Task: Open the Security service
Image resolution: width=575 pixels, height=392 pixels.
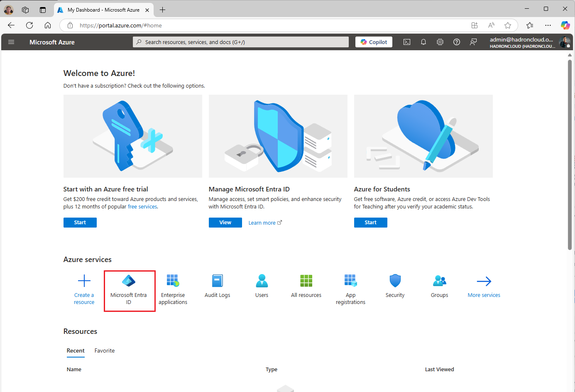Action: coord(395,286)
